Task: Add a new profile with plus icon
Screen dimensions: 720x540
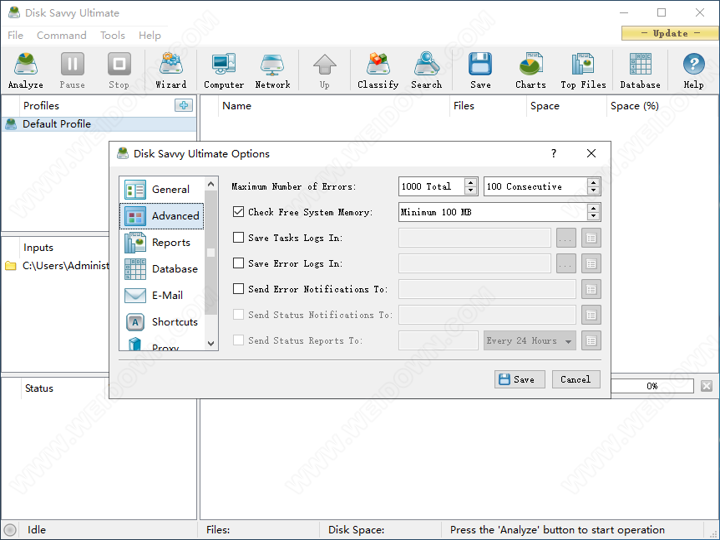Action: point(184,105)
